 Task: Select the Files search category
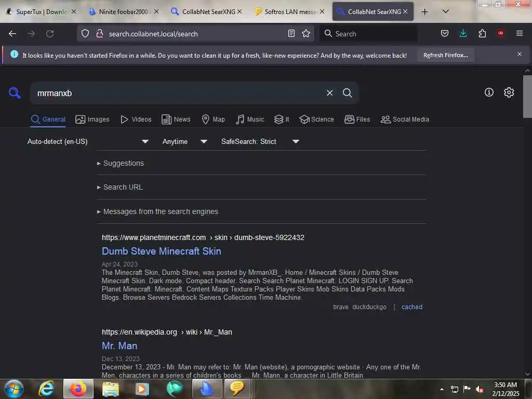[x=357, y=119]
